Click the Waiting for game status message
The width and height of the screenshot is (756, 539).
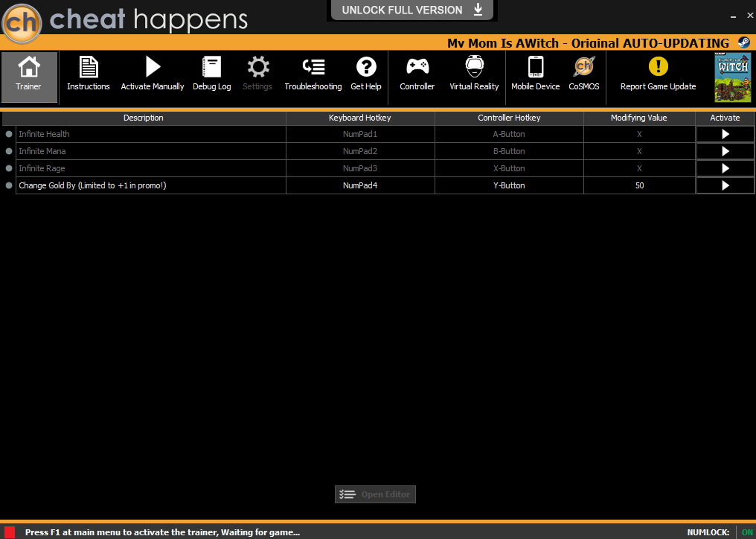[x=162, y=532]
